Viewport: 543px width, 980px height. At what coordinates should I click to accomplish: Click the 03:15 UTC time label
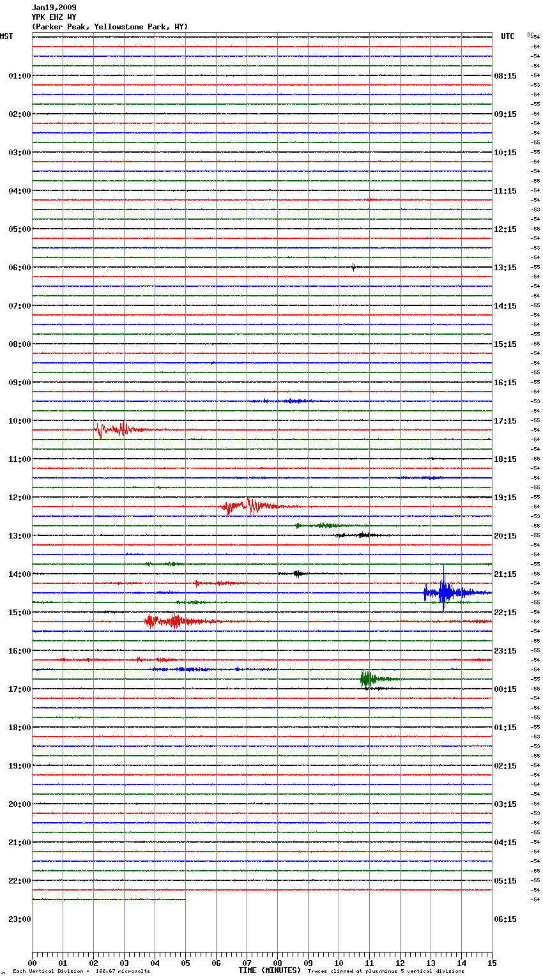pyautogui.click(x=505, y=804)
